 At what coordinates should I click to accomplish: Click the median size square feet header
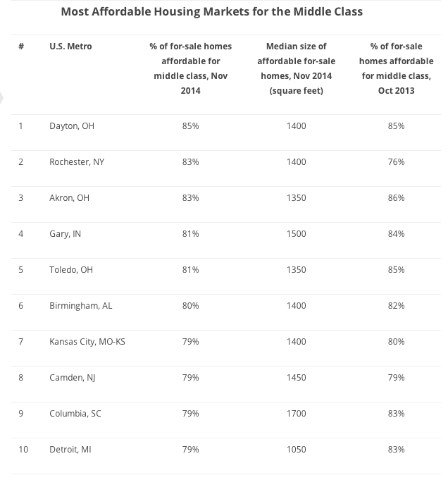pos(296,68)
